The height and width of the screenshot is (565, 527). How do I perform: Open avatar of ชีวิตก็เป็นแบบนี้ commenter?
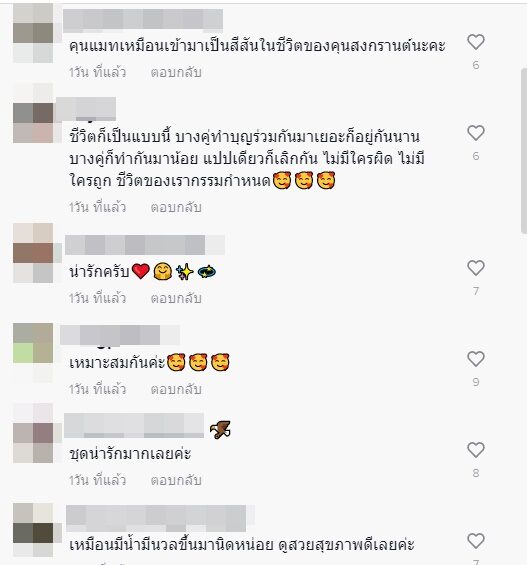point(33,123)
